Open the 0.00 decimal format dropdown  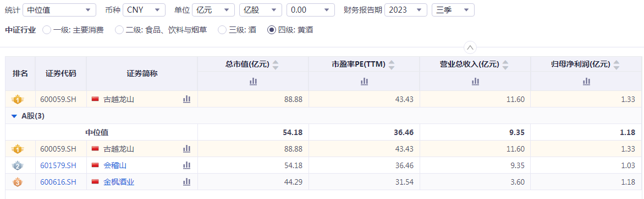pos(311,10)
